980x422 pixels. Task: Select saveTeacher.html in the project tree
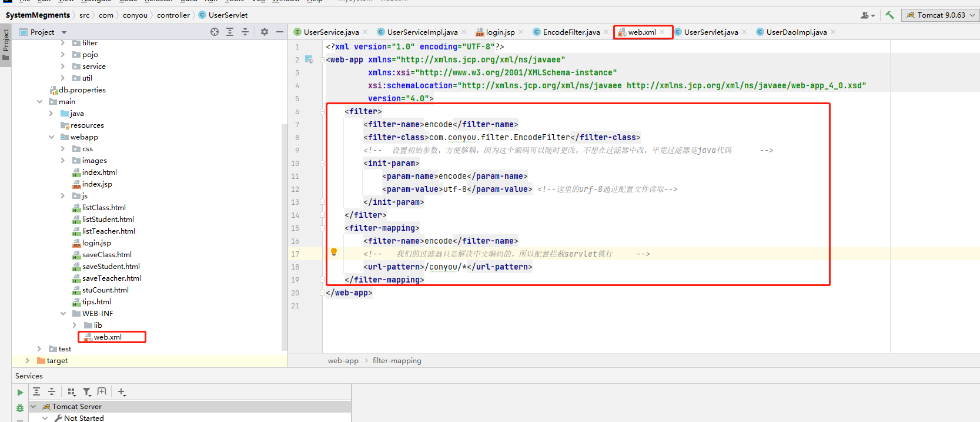click(112, 278)
